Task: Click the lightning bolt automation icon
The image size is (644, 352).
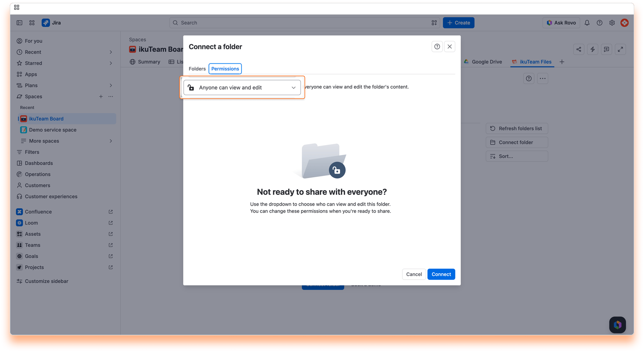Action: tap(593, 49)
